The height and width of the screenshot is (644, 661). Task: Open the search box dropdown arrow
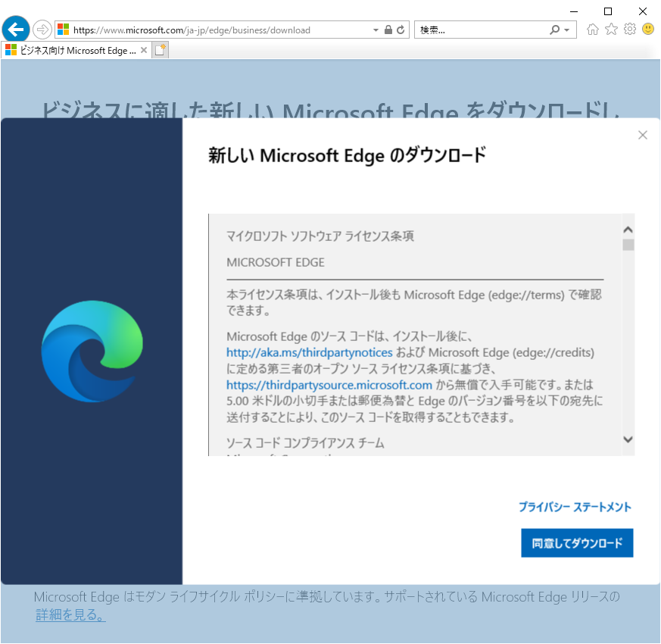tap(565, 30)
